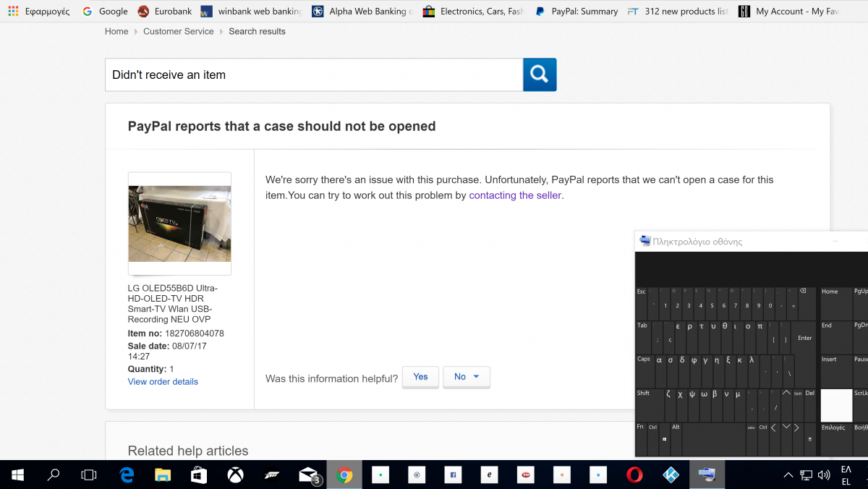The image size is (868, 489).
Task: Click item number 182706804078 text
Action: (x=195, y=333)
